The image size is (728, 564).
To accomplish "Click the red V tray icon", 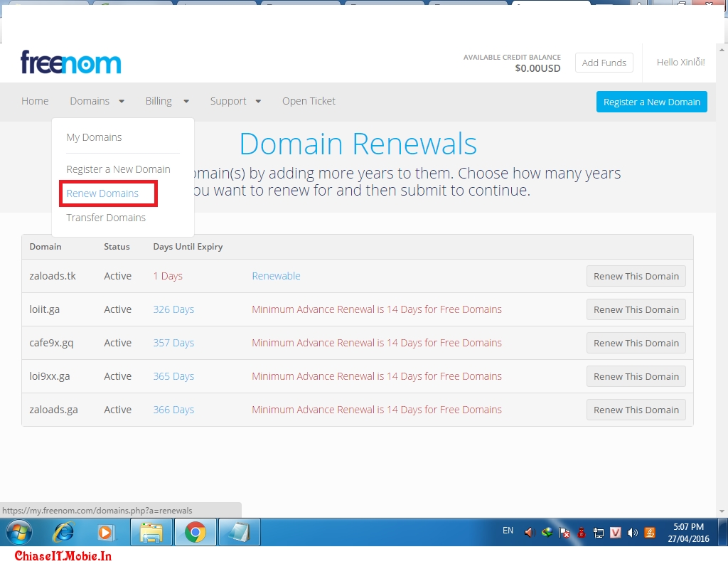I will click(615, 533).
